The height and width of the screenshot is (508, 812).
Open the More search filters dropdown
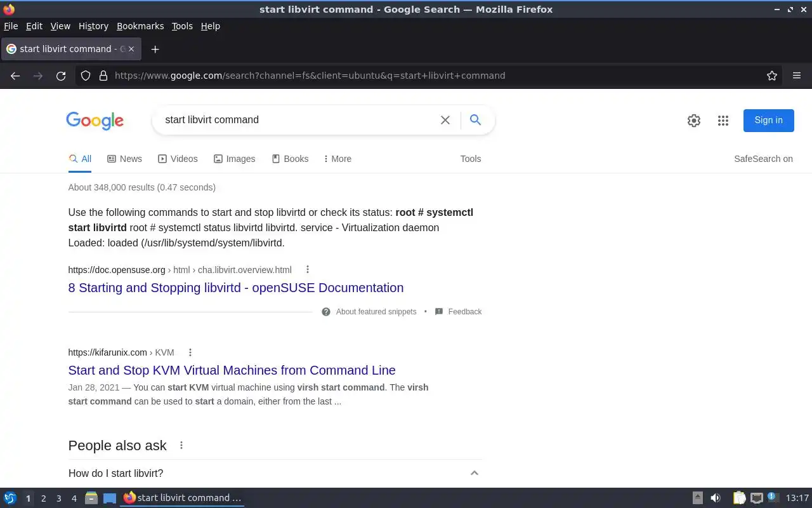(x=337, y=159)
